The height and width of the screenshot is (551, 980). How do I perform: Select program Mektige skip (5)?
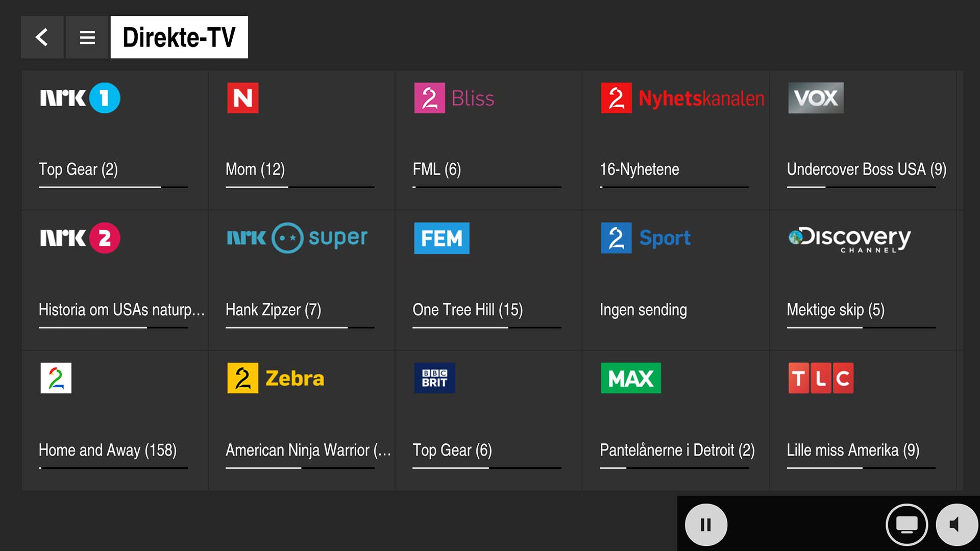pos(836,310)
